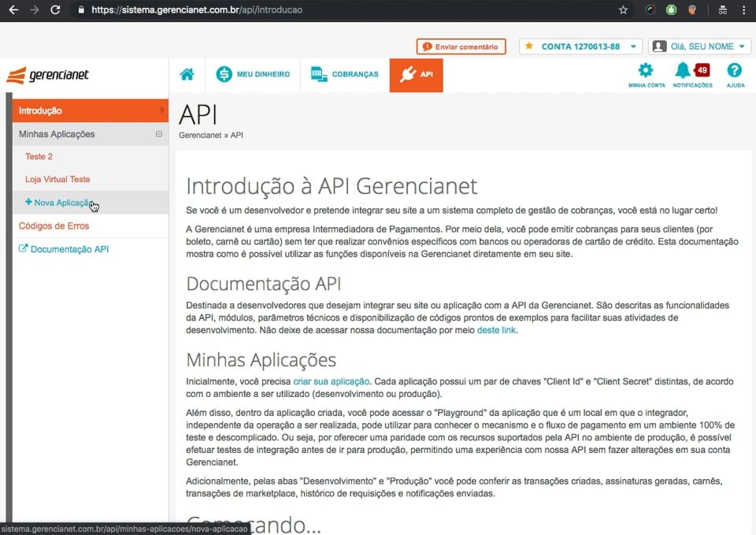
Task: Open Notificações bell icon
Action: coord(682,70)
